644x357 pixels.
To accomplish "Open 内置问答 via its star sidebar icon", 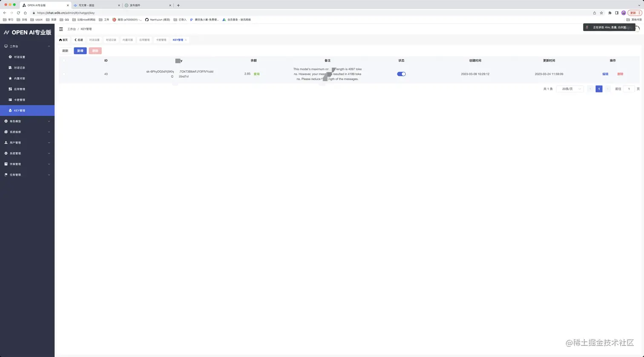I will click(x=10, y=78).
